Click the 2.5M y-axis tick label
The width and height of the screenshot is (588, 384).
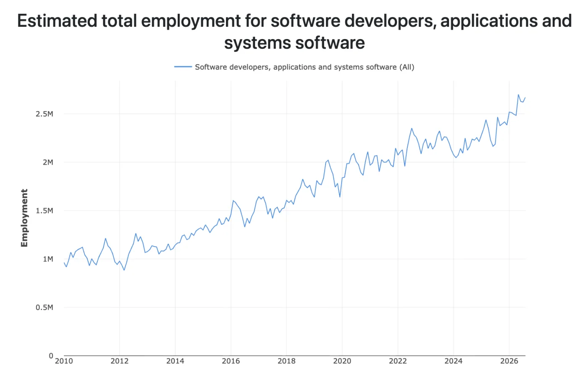click(x=45, y=114)
